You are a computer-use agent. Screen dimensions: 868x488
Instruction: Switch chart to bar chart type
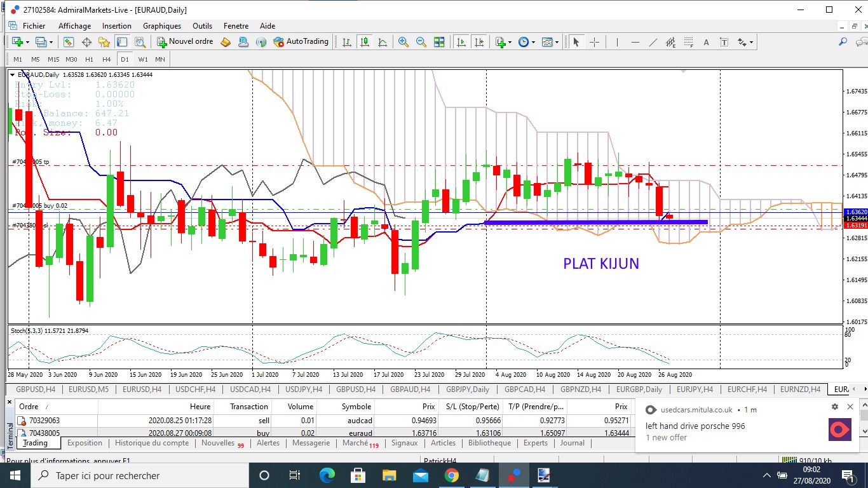347,42
